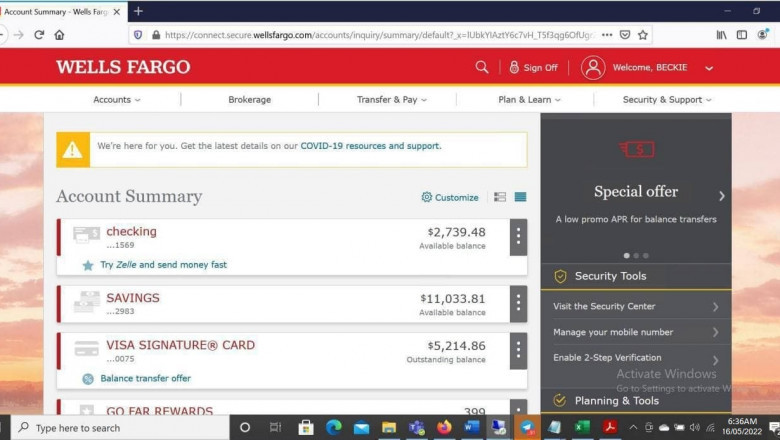780x440 pixels.
Task: Advance the Special offer carousel arrow
Action: pos(722,196)
